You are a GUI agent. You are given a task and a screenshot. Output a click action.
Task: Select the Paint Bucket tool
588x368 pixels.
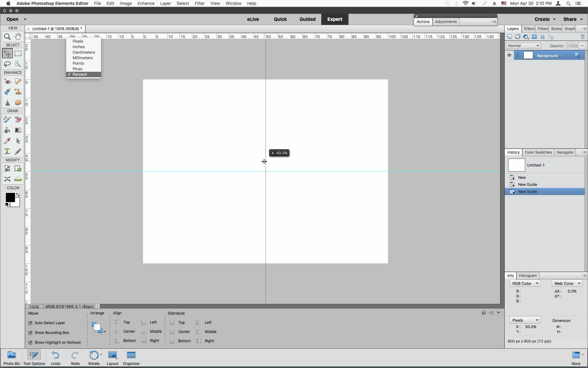click(7, 130)
